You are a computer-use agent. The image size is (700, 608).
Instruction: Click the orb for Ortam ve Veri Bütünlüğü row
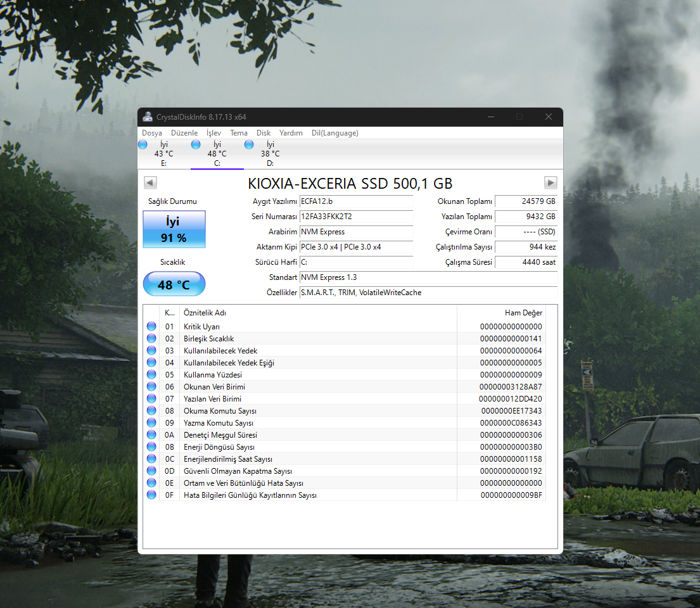(x=152, y=483)
